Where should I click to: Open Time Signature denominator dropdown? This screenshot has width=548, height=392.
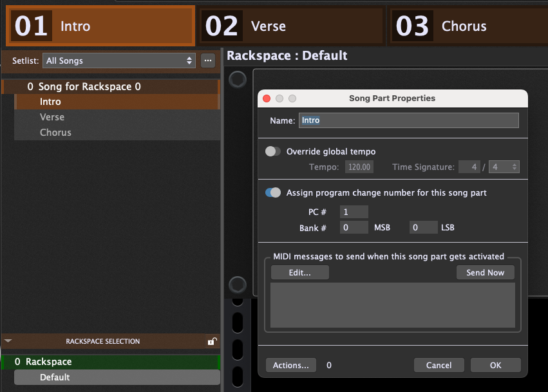[504, 167]
